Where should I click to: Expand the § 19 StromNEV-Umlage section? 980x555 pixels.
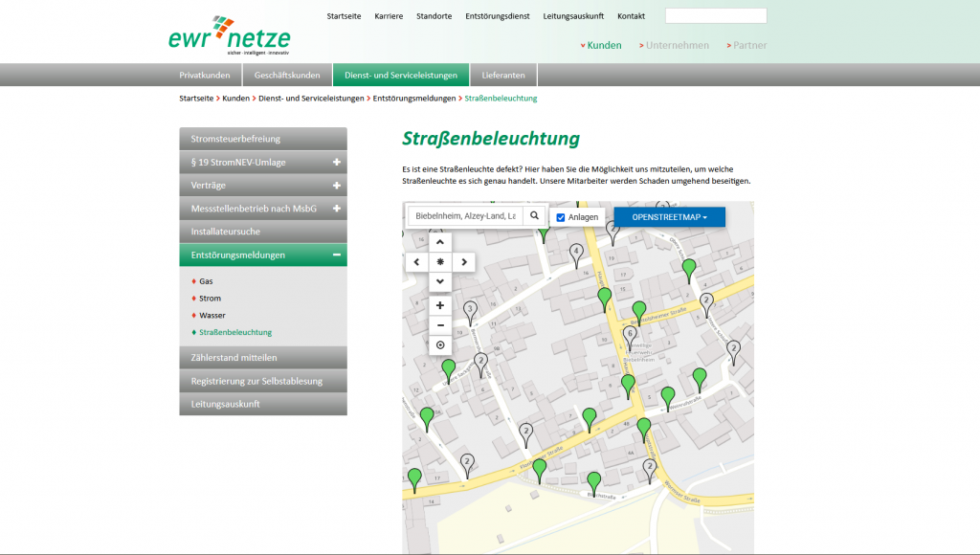(x=336, y=162)
